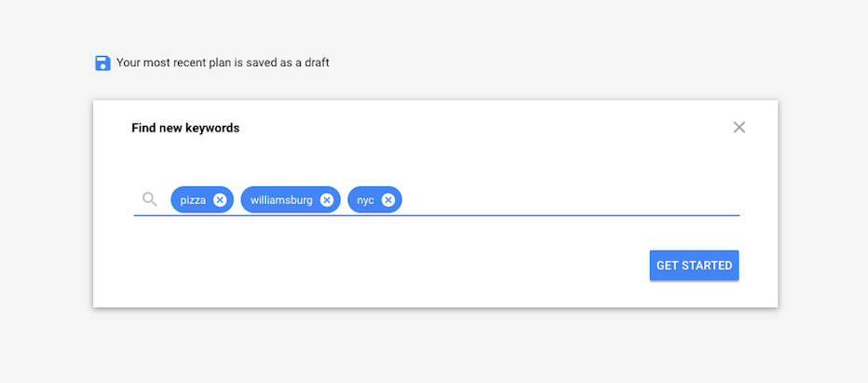Viewport: 868px width, 383px height.
Task: Click the GET STARTED button
Action: click(x=694, y=266)
